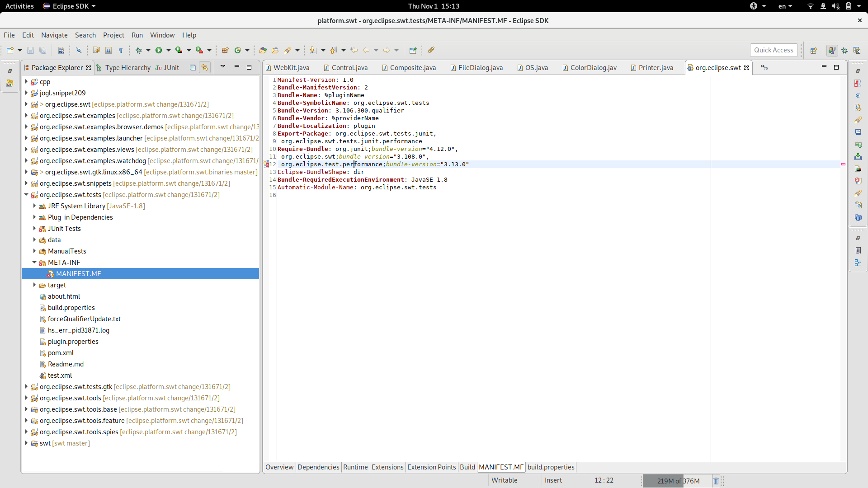
Task: Click the Quick Access search field
Action: click(x=774, y=50)
